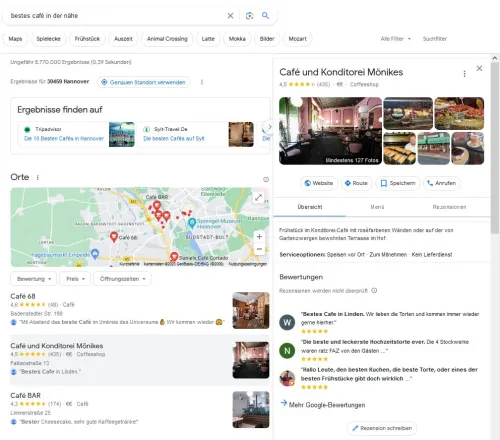Click hagebaumarkt Empelde marker on map
This screenshot has height=440, width=500.
(x=95, y=254)
